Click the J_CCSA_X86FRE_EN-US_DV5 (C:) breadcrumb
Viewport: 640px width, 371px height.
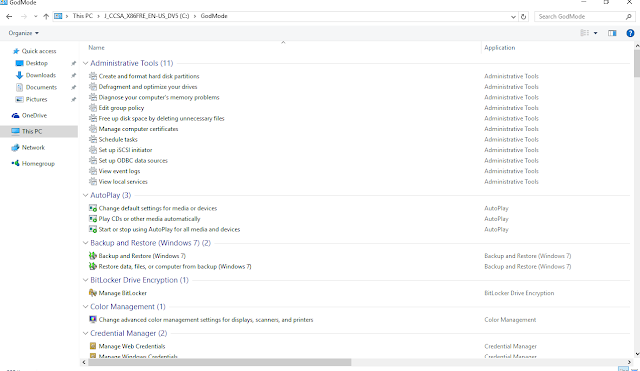pos(147,16)
